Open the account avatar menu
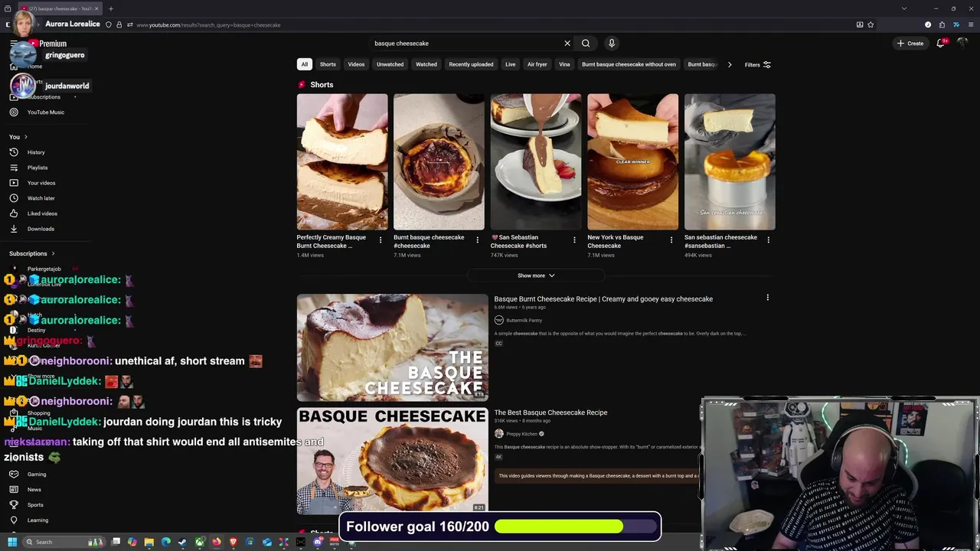The width and height of the screenshot is (980, 551). (963, 44)
